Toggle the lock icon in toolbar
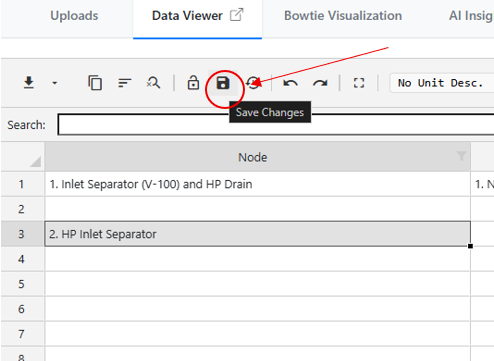This screenshot has height=361, width=494. pos(193,83)
